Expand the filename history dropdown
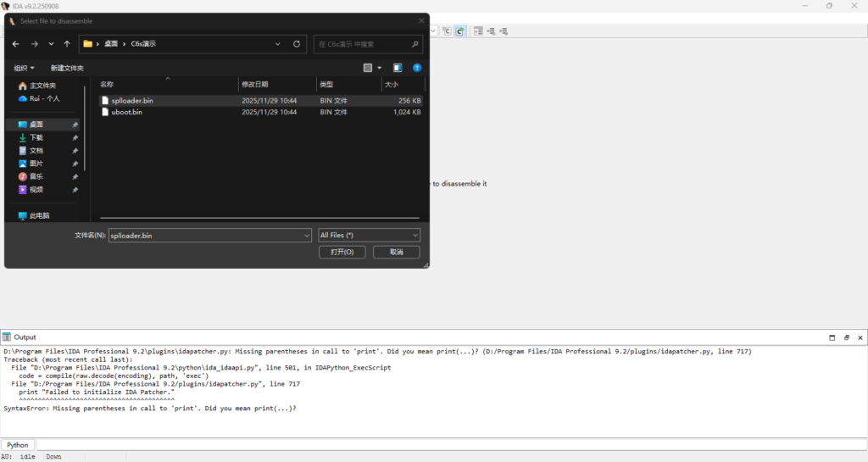 click(307, 235)
